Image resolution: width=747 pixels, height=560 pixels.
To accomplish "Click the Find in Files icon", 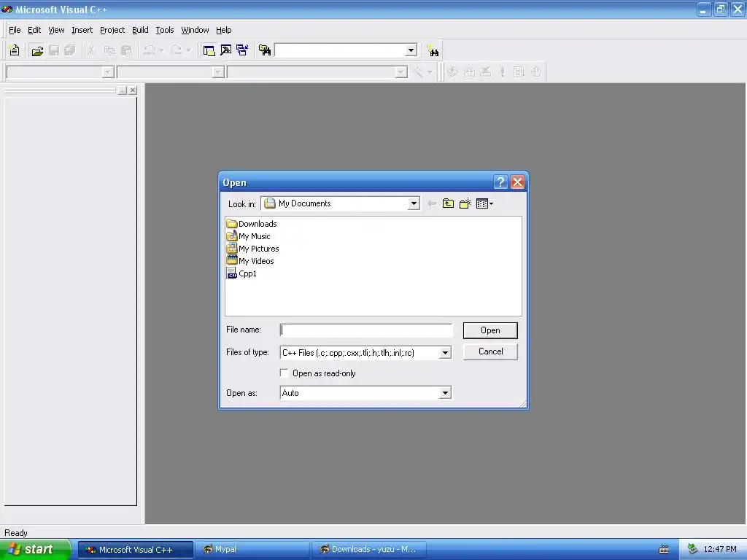I will click(265, 50).
